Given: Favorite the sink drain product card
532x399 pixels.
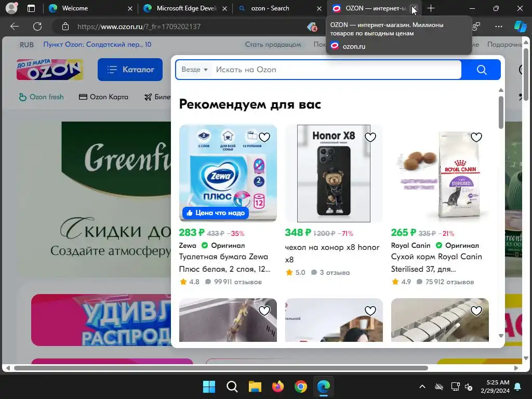Looking at the screenshot, I should coord(264,311).
